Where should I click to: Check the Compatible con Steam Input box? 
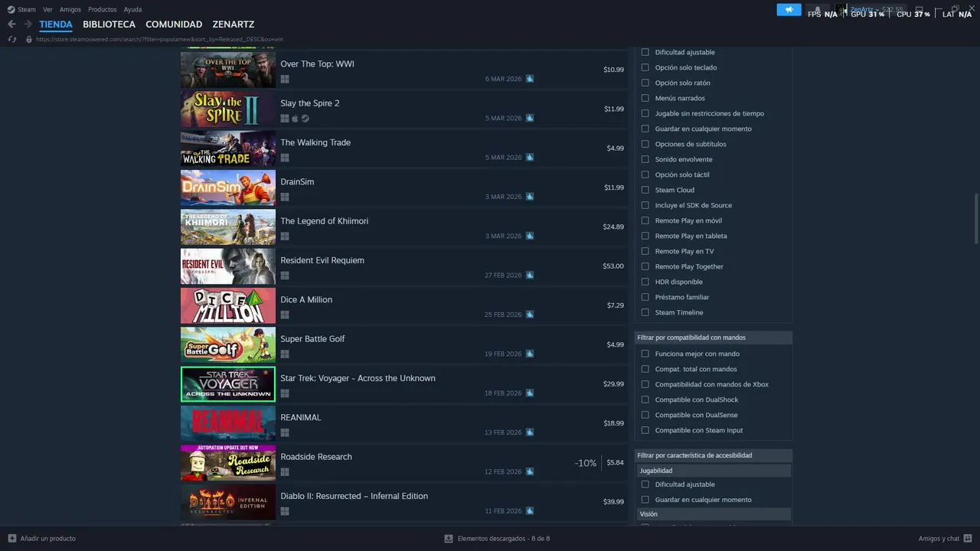pyautogui.click(x=645, y=430)
